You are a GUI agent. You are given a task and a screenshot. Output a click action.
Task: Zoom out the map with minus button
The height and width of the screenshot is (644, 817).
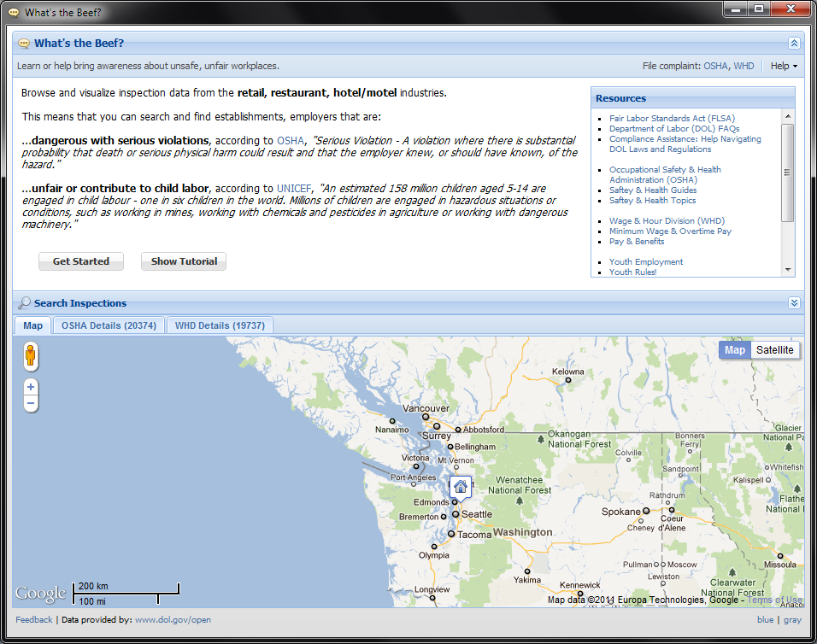[31, 403]
